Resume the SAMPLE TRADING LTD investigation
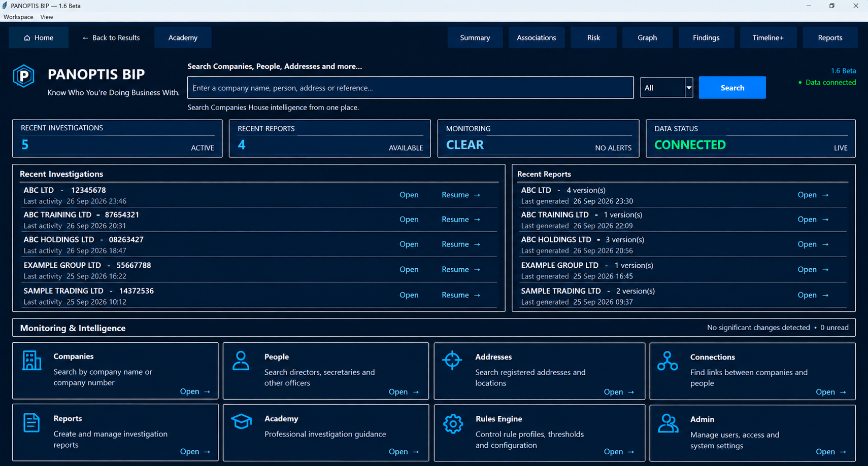This screenshot has width=868, height=466. click(461, 295)
